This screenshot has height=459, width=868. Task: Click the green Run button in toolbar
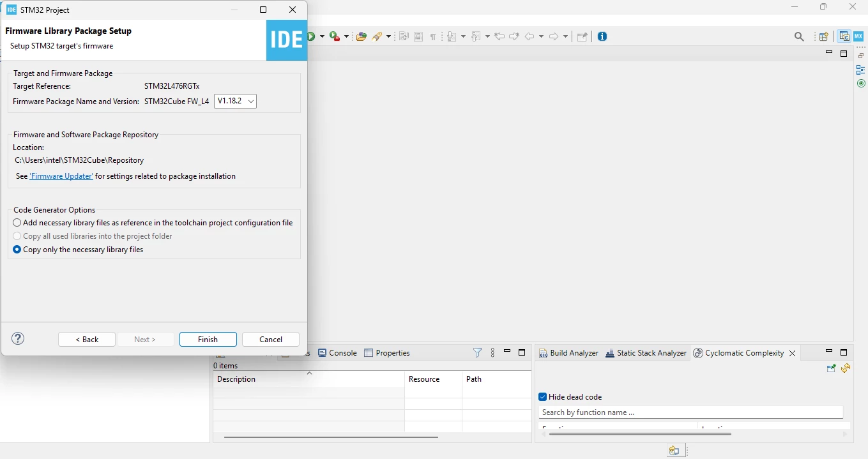(x=311, y=36)
